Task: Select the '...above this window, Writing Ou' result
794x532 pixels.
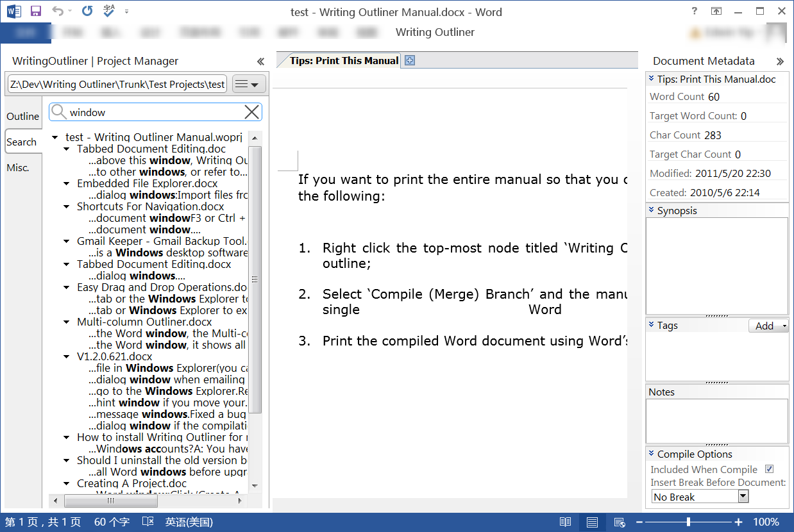Action: pyautogui.click(x=168, y=160)
